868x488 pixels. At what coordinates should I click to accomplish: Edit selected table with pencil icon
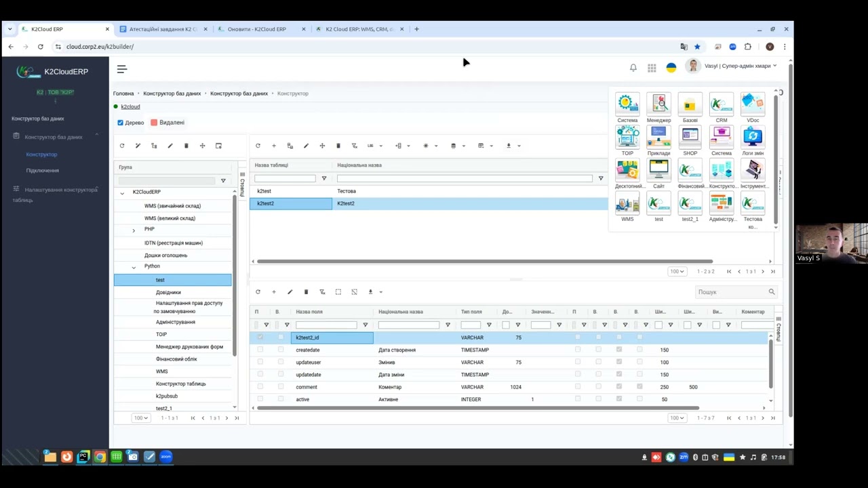(x=306, y=146)
